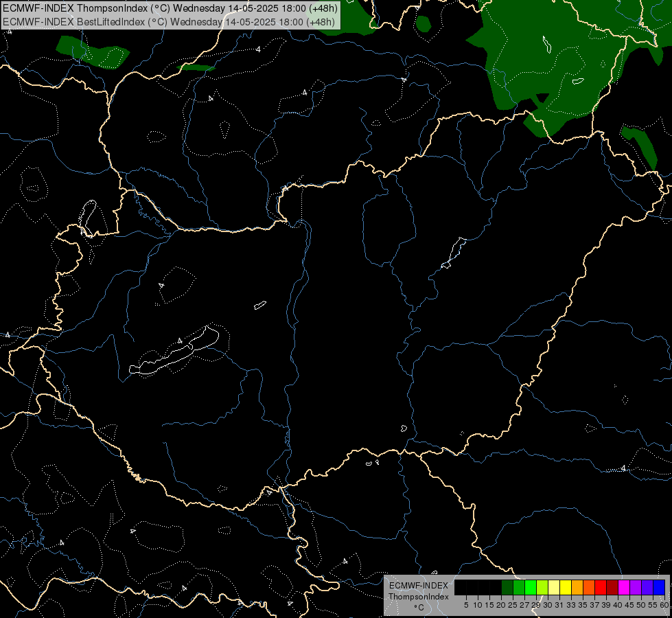Screen dimensions: 672x618
Task: Click the legend label ECMWF-INDEX
Action: (x=419, y=586)
